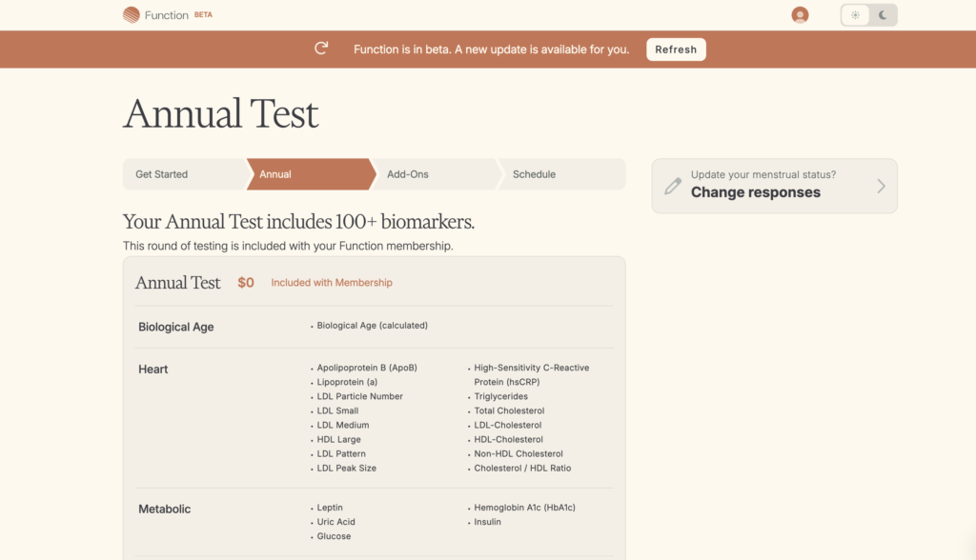Click the Refresh button

[x=676, y=50]
